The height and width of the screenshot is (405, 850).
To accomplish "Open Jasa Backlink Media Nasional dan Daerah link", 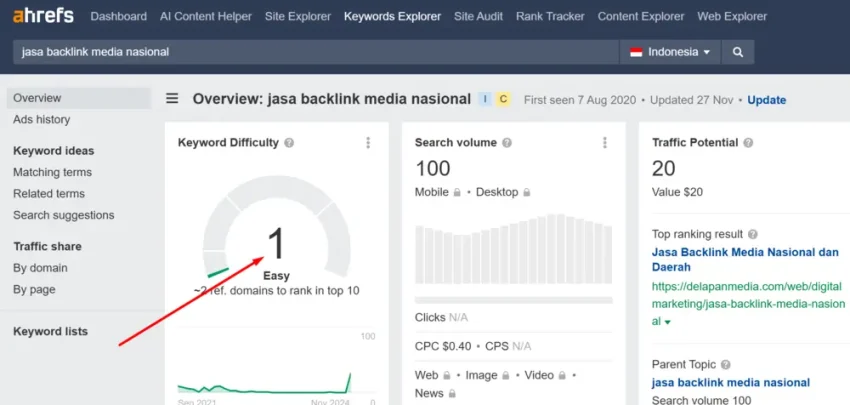I will [745, 260].
